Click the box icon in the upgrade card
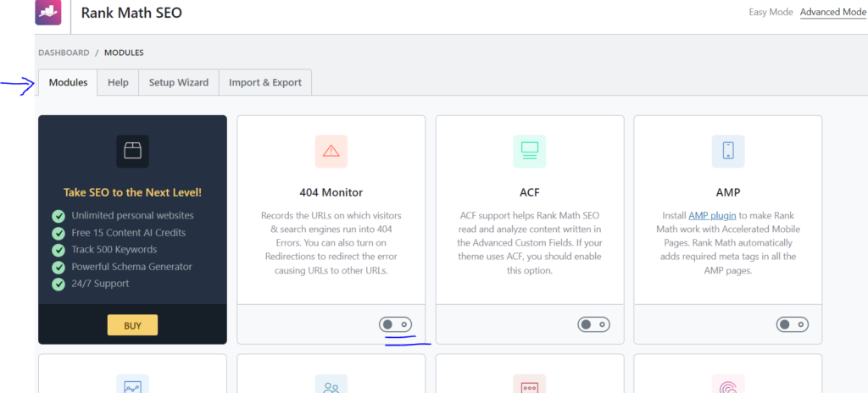This screenshot has width=868, height=393. tap(132, 151)
